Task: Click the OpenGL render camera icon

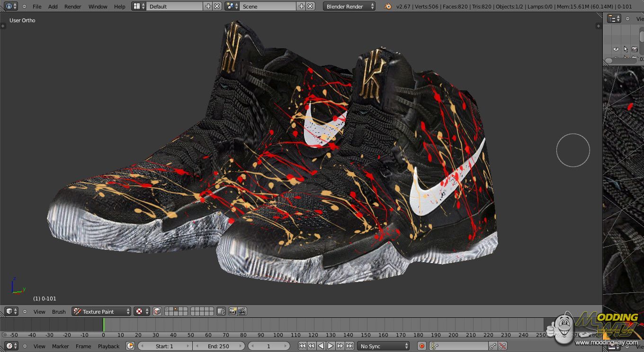Action: 233,311
